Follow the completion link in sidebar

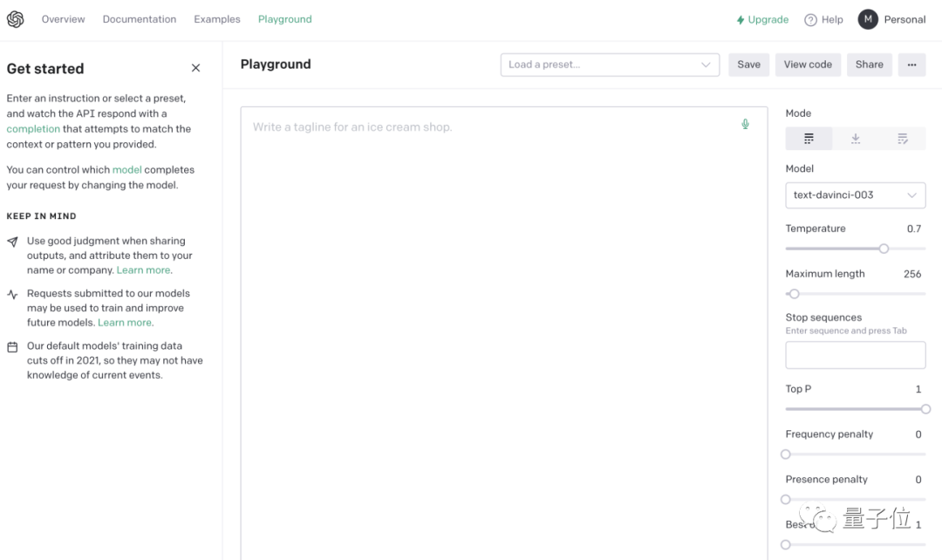coord(33,129)
